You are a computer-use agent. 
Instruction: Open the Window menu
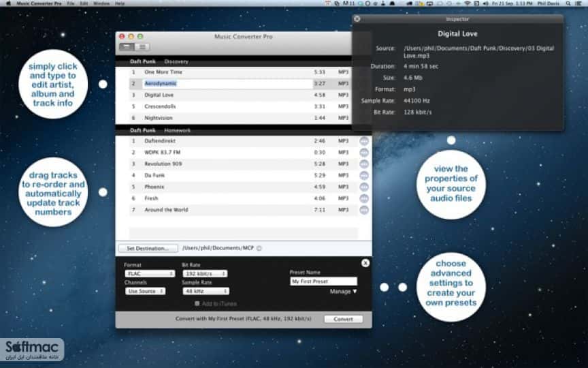[101, 3]
